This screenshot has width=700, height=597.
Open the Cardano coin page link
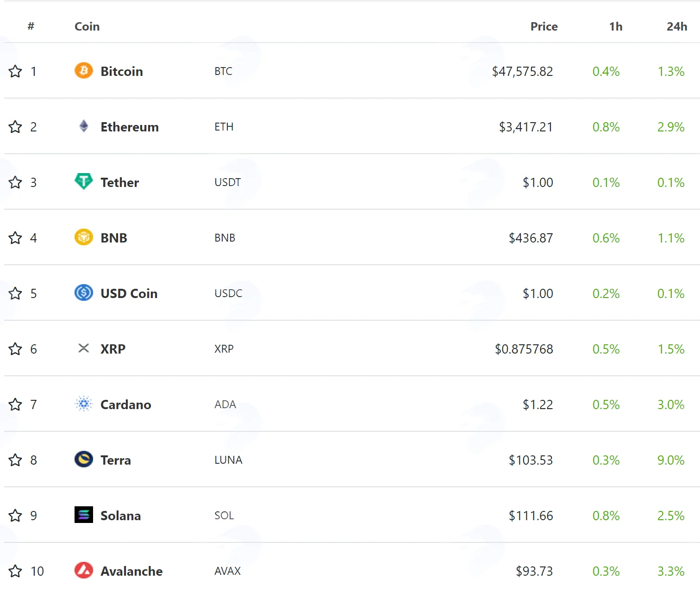pyautogui.click(x=126, y=404)
